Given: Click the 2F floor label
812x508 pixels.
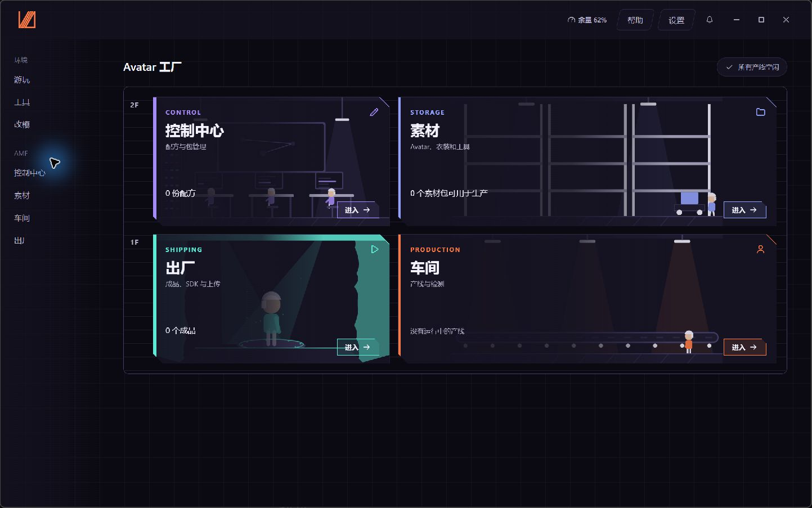Looking at the screenshot, I should tap(134, 105).
